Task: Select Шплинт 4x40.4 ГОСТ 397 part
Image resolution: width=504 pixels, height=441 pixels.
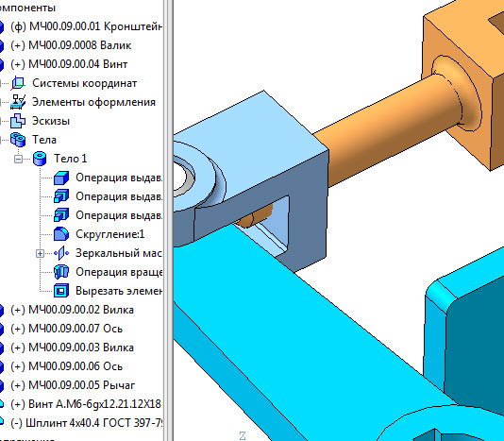Action: tap(87, 423)
